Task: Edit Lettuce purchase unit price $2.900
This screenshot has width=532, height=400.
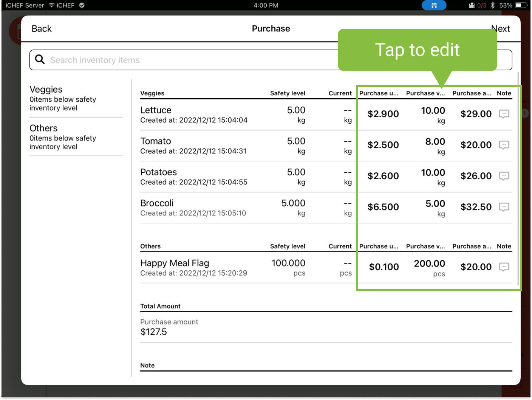Action: 383,114
